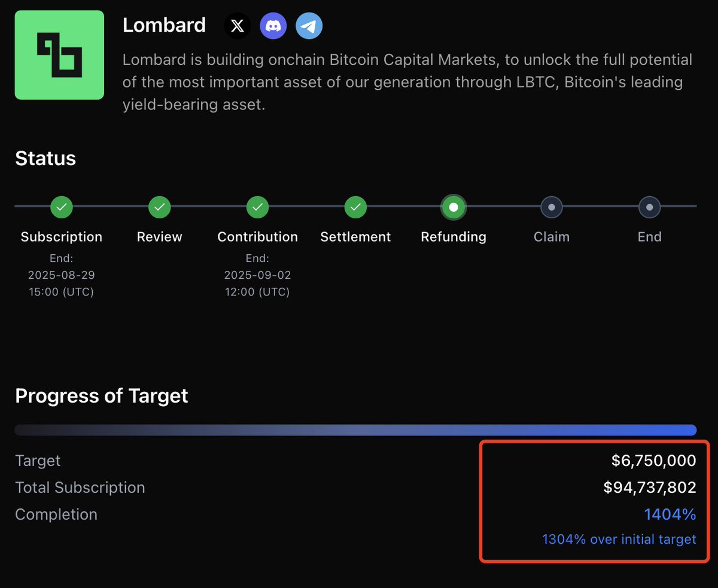Open Lombard's X (Twitter) profile icon
Image resolution: width=718 pixels, height=588 pixels.
pos(238,26)
